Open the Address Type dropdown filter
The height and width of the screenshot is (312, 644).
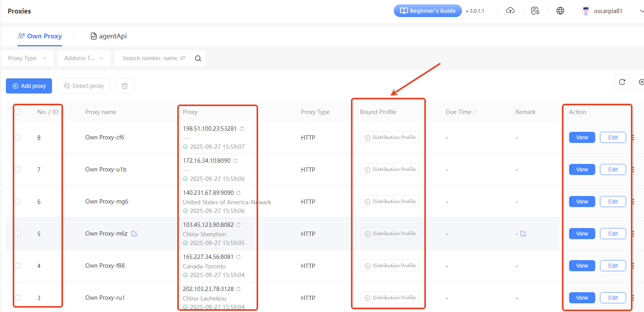(84, 58)
